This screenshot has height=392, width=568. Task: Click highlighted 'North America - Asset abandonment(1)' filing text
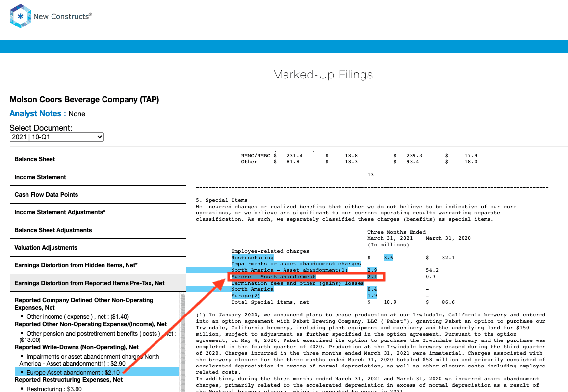click(289, 270)
